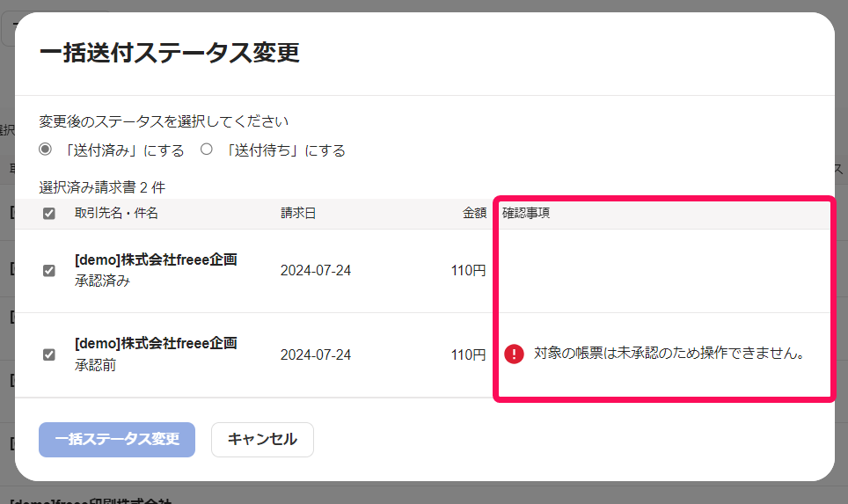
Task: Click the 金額 column header
Action: [x=474, y=213]
